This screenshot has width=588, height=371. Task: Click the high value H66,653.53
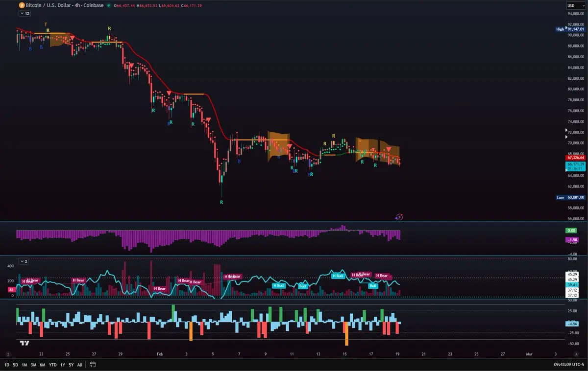pos(147,5)
